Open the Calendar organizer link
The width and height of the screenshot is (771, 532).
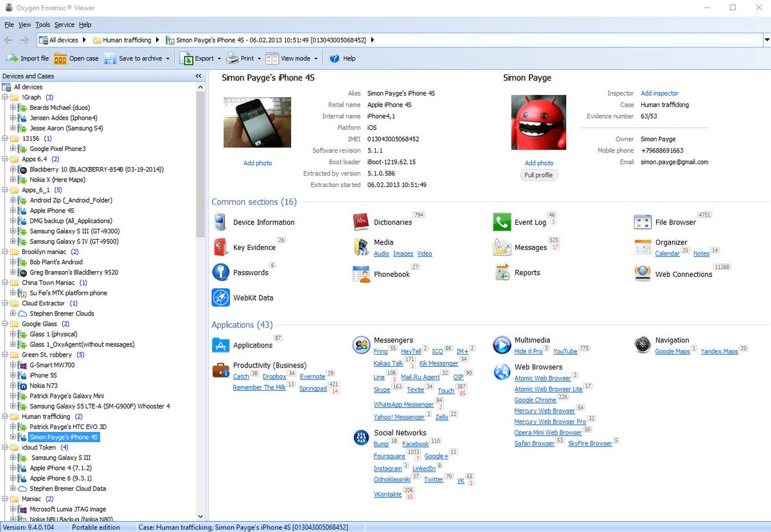[667, 254]
